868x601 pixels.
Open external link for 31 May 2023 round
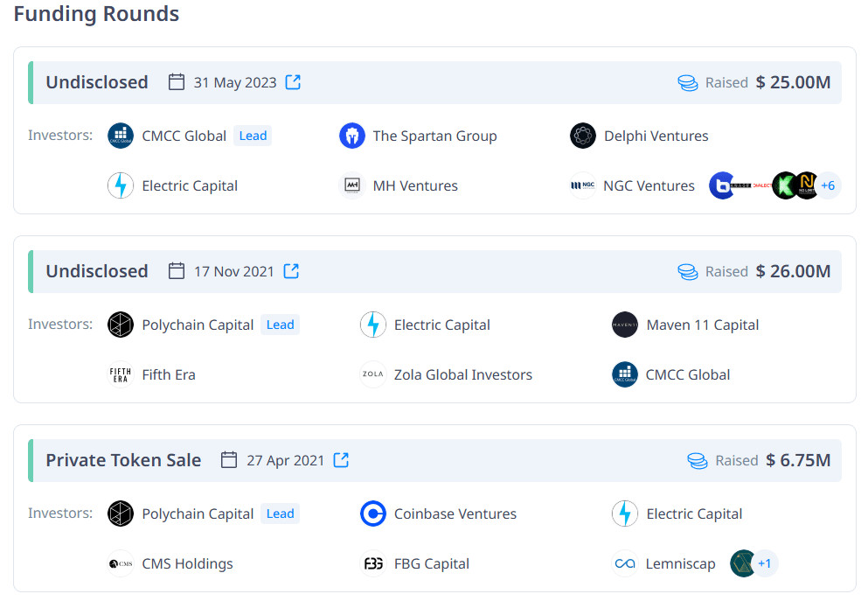[294, 82]
